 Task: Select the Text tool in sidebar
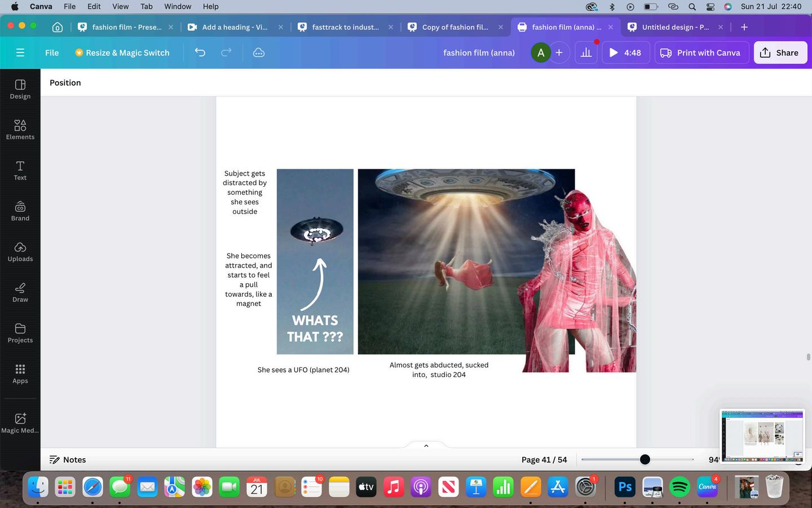pos(20,170)
